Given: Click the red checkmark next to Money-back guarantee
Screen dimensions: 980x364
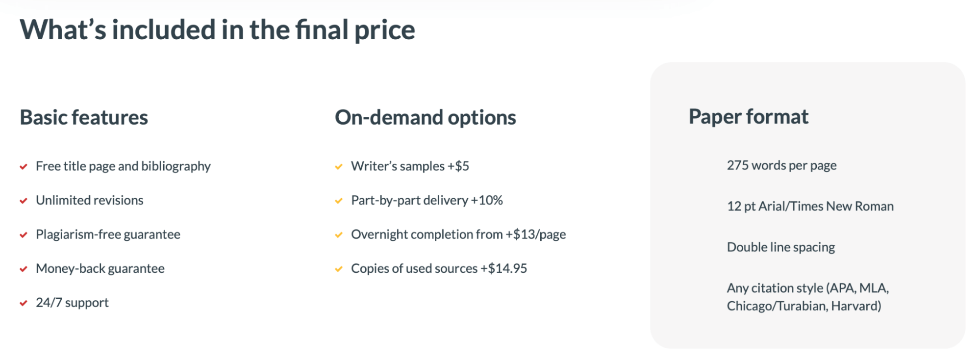Looking at the screenshot, I should (x=23, y=269).
